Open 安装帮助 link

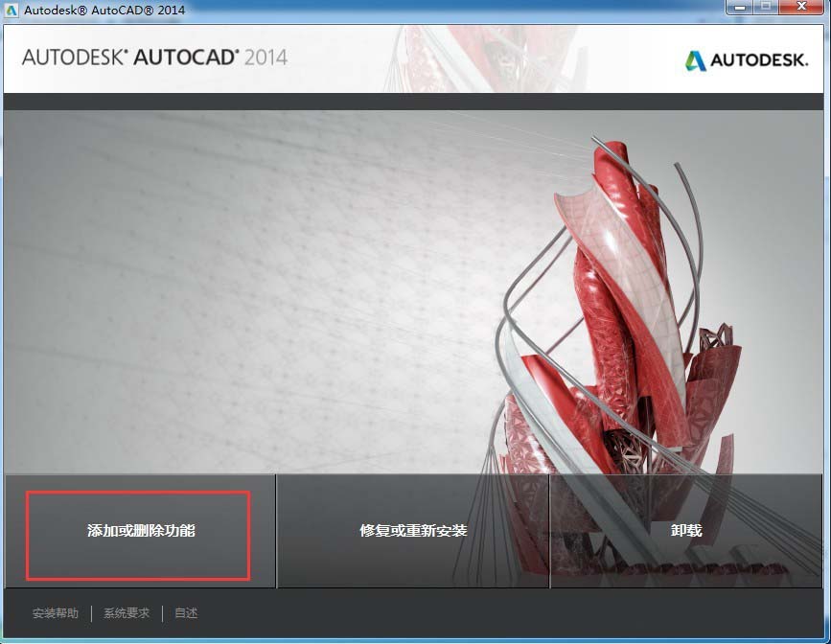pyautogui.click(x=56, y=613)
